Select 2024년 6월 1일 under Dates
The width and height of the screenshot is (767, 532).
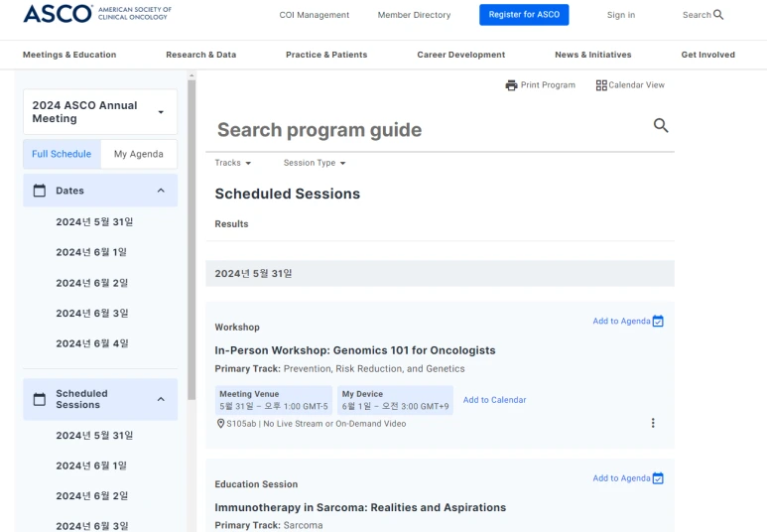pyautogui.click(x=91, y=252)
